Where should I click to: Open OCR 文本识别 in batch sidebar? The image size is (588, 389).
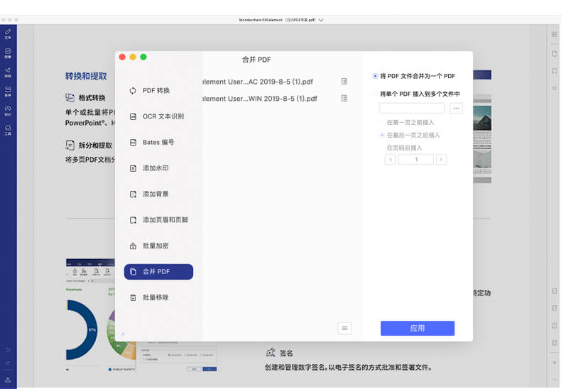tap(158, 116)
